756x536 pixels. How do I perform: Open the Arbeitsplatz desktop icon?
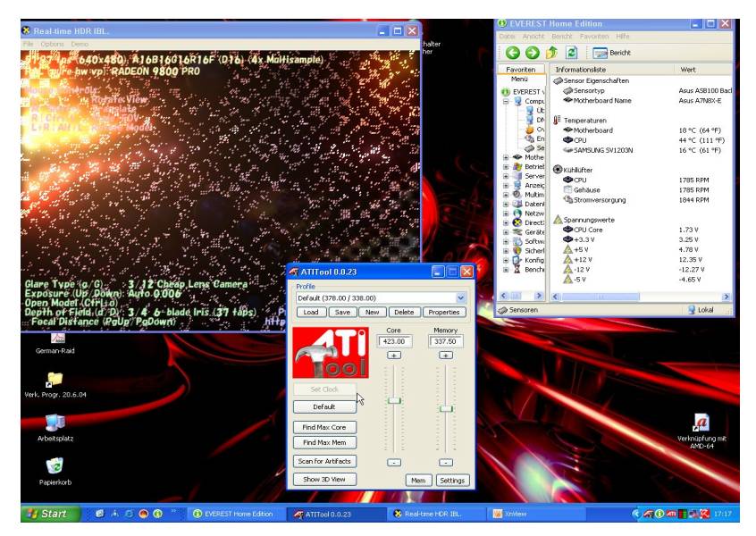coord(55,428)
